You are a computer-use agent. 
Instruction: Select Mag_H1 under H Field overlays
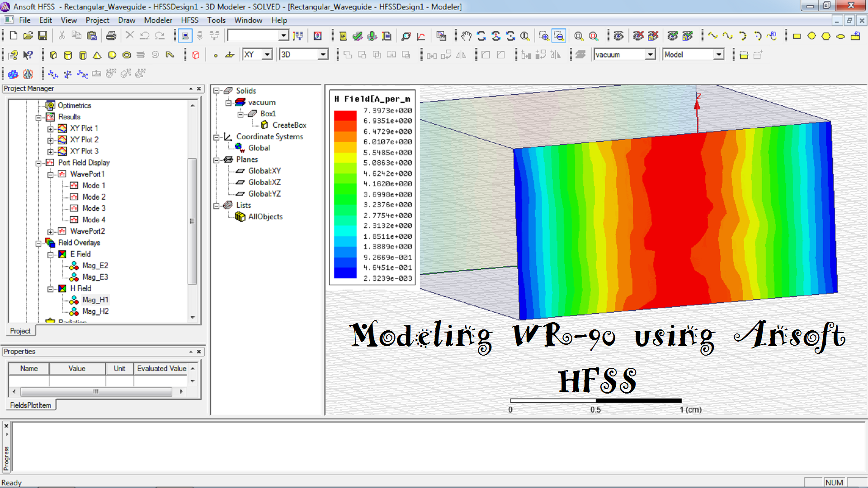[x=95, y=300]
